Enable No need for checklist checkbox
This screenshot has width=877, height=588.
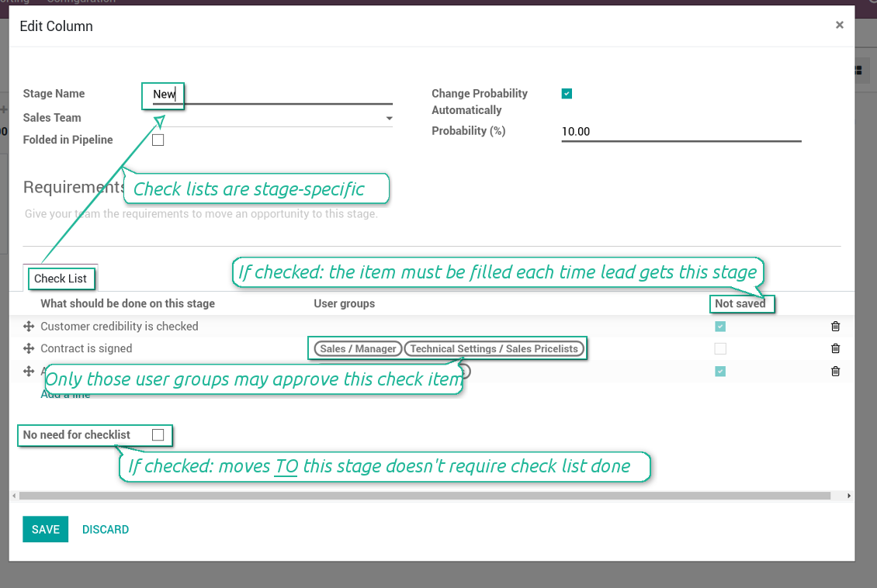[x=158, y=435]
